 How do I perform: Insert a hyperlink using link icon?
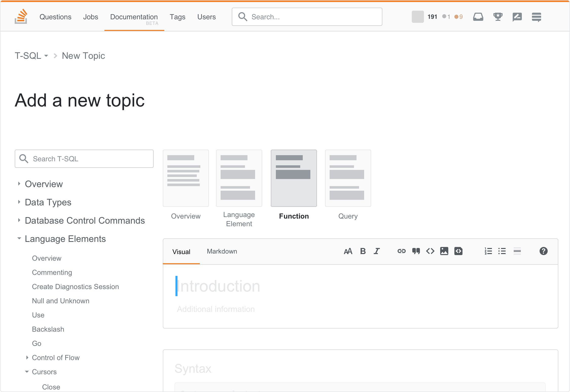pos(401,251)
